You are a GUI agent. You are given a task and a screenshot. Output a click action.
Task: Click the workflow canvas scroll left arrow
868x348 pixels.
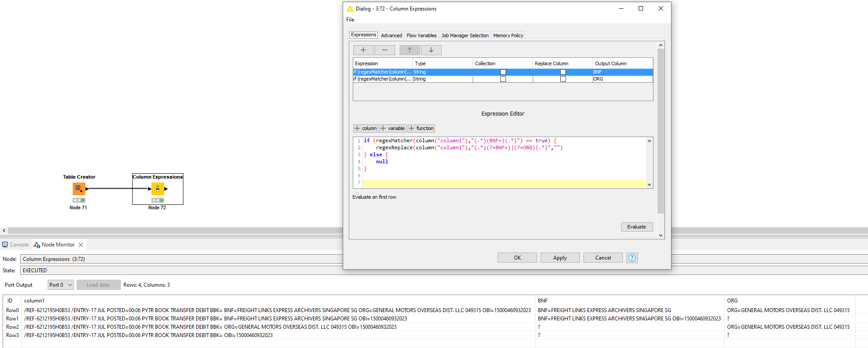(4, 231)
